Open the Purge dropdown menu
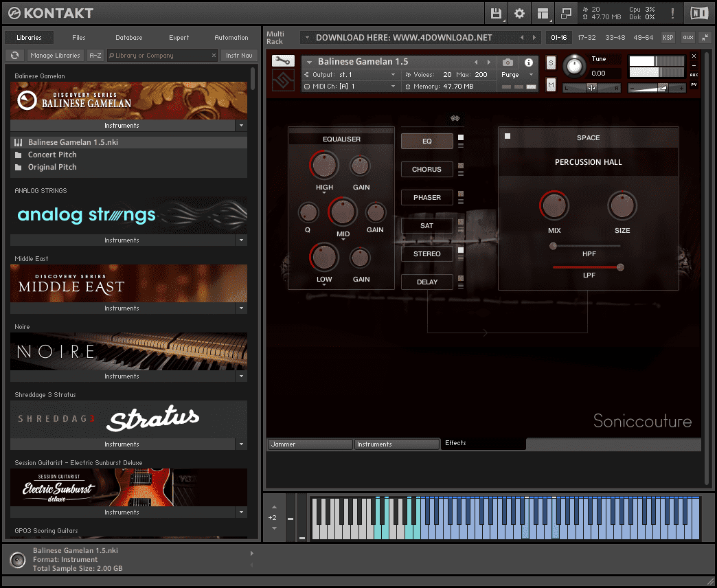This screenshot has width=717, height=588. [x=517, y=75]
